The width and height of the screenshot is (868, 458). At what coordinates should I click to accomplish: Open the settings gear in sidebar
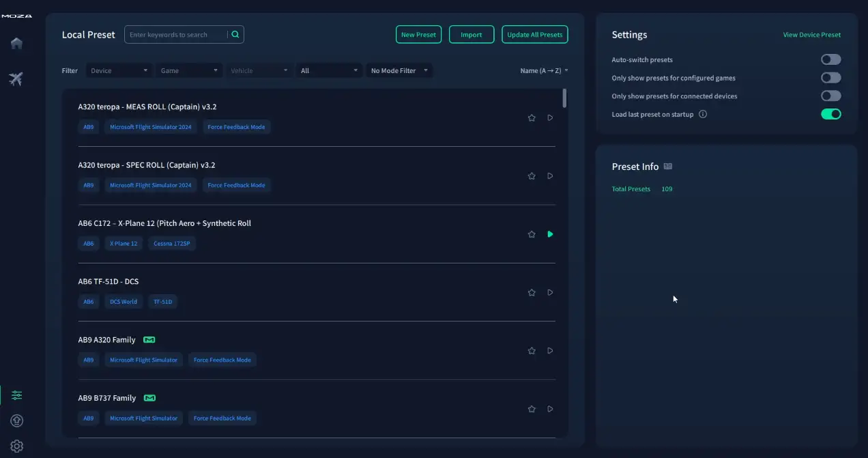pyautogui.click(x=16, y=446)
